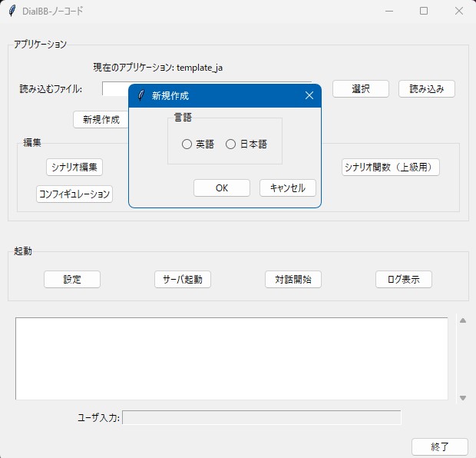Image resolution: width=476 pixels, height=458 pixels.
Task: Click the 新規作成 button in main window
Action: [x=101, y=120]
